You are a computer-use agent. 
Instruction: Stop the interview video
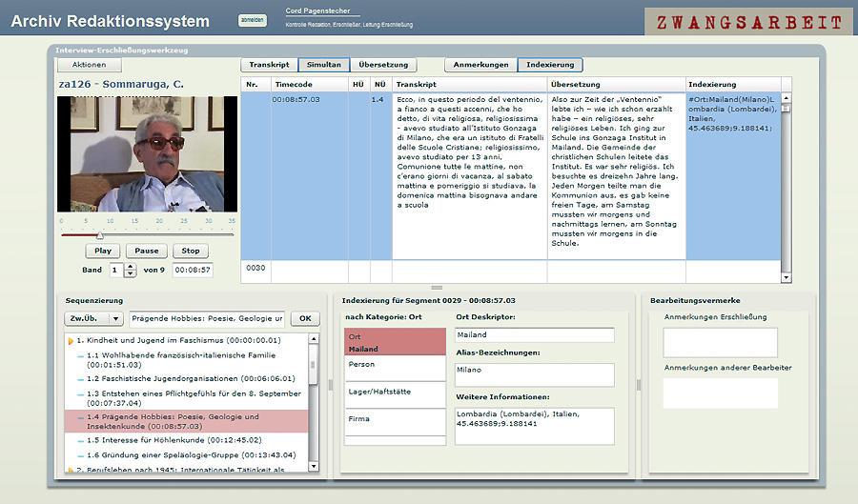point(191,251)
